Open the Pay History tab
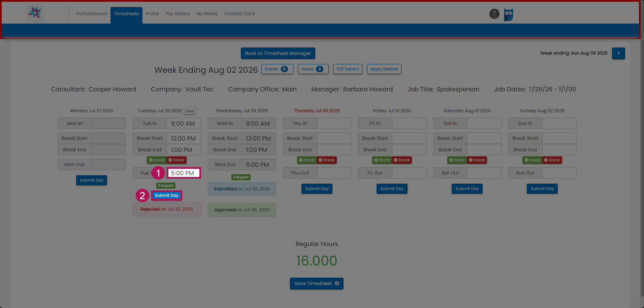This screenshot has width=644, height=308. (x=178, y=14)
